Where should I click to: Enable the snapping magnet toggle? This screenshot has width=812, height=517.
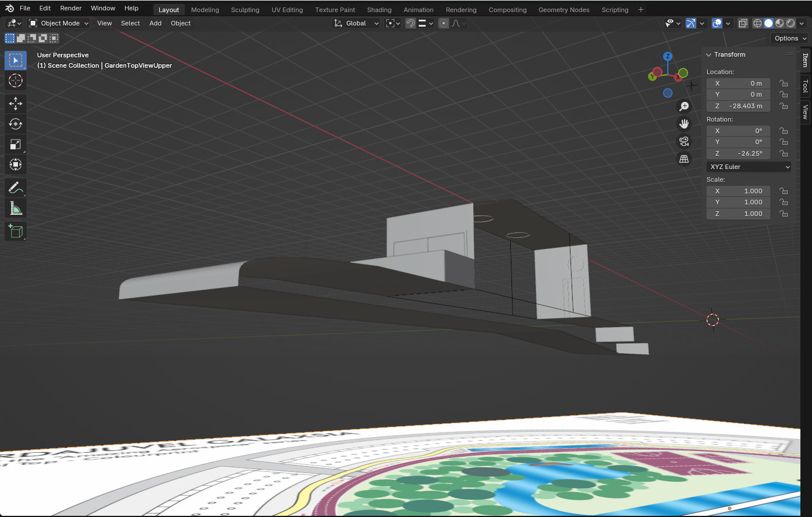(x=411, y=24)
